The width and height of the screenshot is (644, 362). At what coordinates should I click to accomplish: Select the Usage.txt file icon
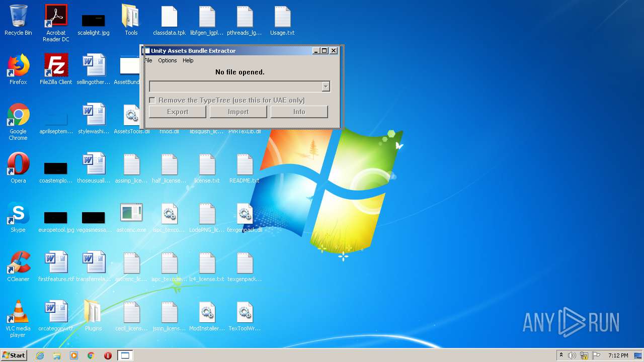[282, 20]
